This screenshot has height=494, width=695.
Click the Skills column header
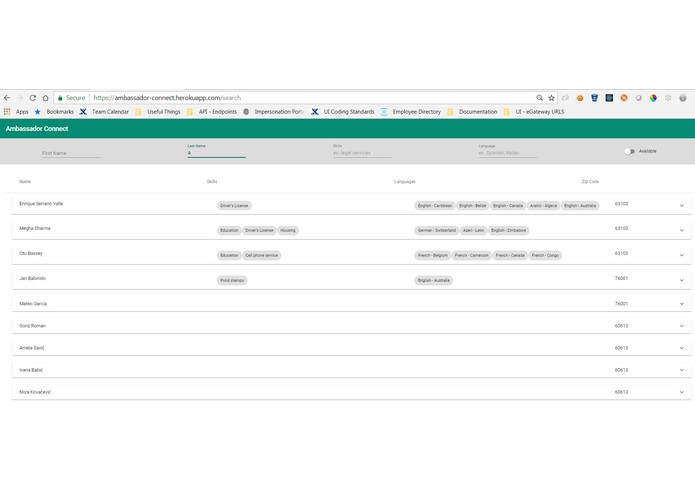212,182
